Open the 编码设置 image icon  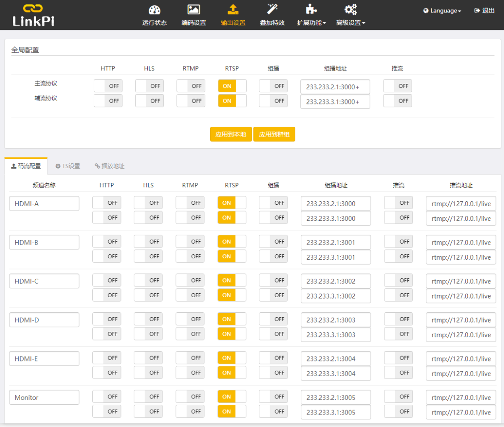click(x=193, y=10)
